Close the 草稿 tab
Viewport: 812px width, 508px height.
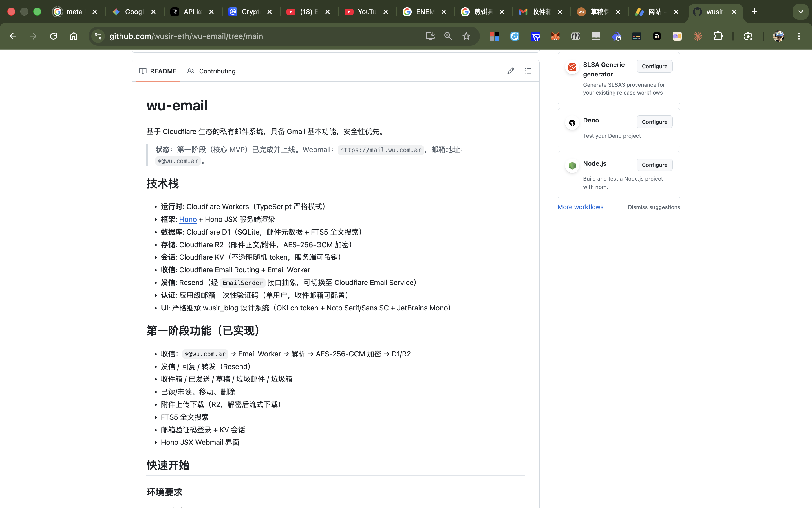tap(618, 12)
